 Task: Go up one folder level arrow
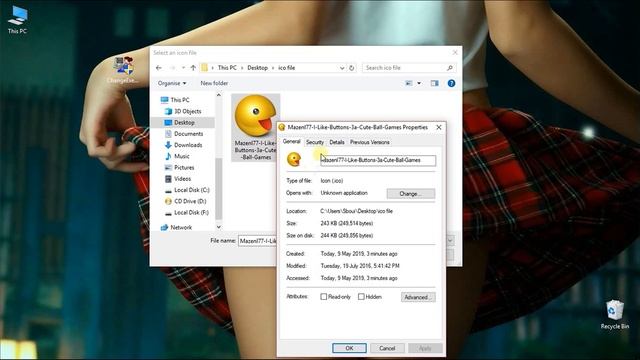(193, 68)
